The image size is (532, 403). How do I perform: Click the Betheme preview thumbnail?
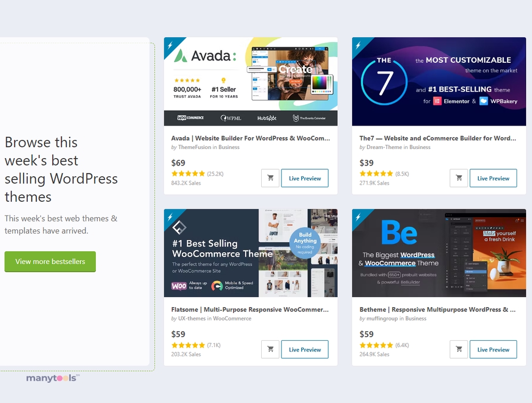pyautogui.click(x=439, y=253)
